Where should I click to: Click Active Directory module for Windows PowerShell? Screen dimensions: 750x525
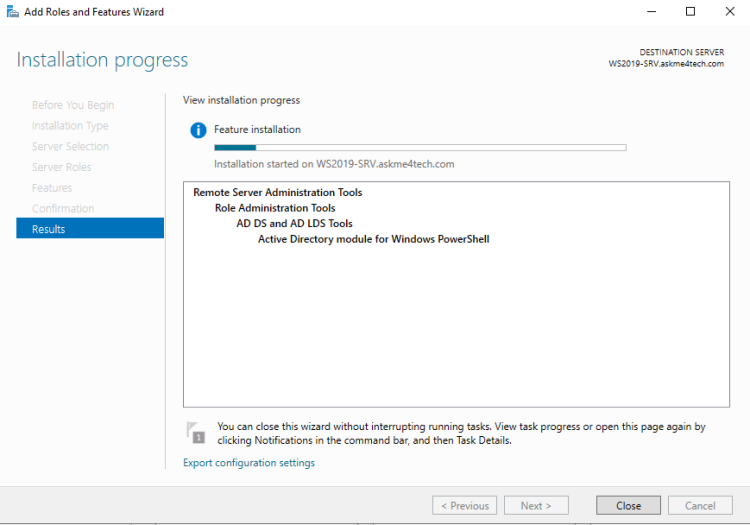click(374, 239)
